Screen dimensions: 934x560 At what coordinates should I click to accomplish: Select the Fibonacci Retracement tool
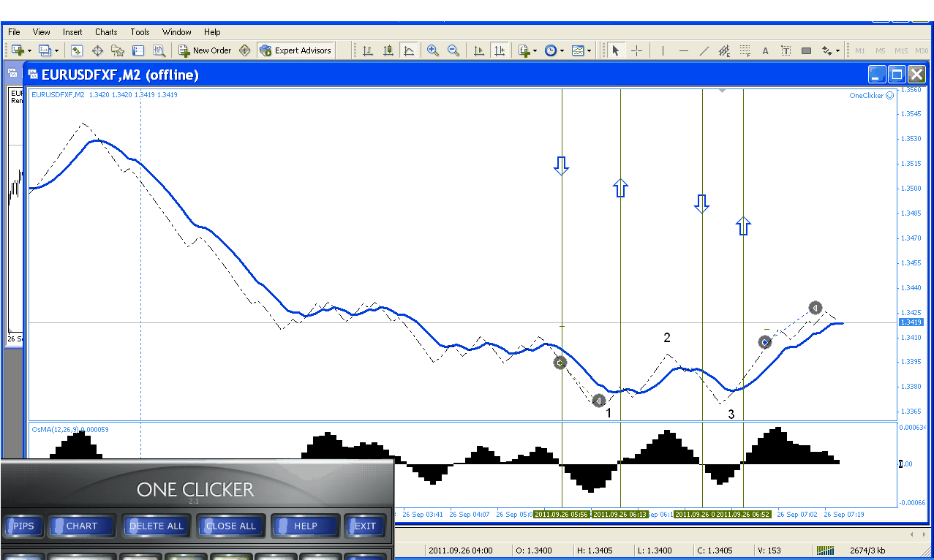(x=745, y=50)
